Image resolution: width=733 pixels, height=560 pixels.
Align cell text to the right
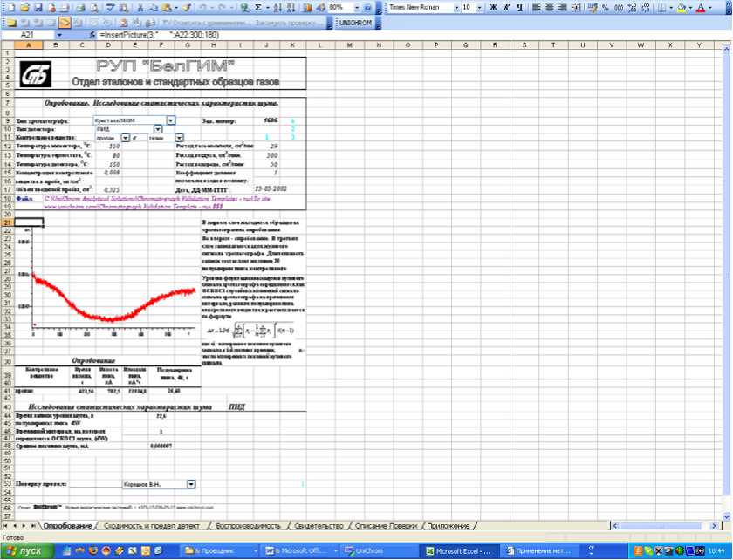coord(563,8)
